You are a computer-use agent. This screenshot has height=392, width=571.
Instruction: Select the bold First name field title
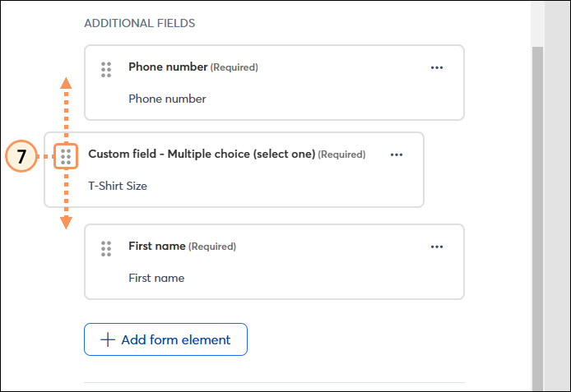point(157,247)
